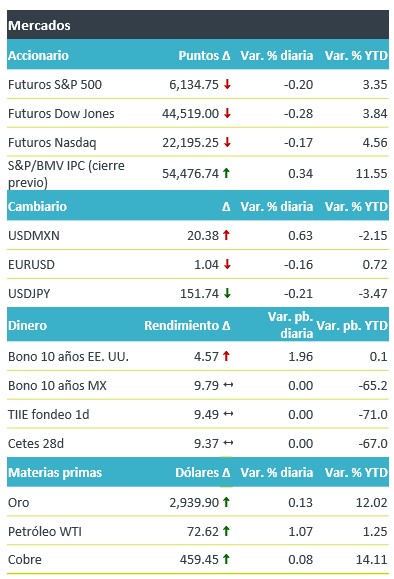The height and width of the screenshot is (579, 394).
Task: Click the Dinero section header
Action: tap(198, 325)
